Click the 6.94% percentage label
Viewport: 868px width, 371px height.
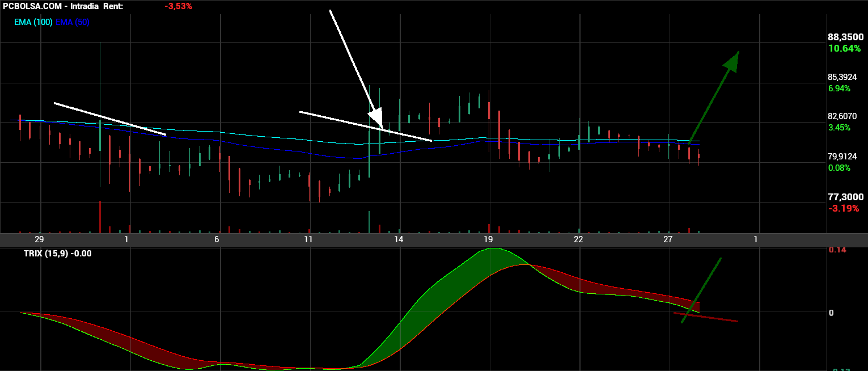[x=840, y=88]
